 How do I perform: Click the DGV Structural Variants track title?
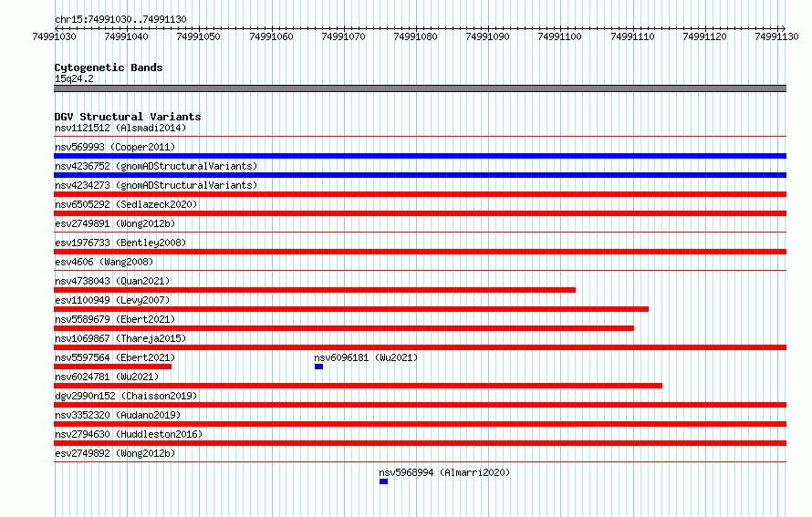pyautogui.click(x=128, y=117)
